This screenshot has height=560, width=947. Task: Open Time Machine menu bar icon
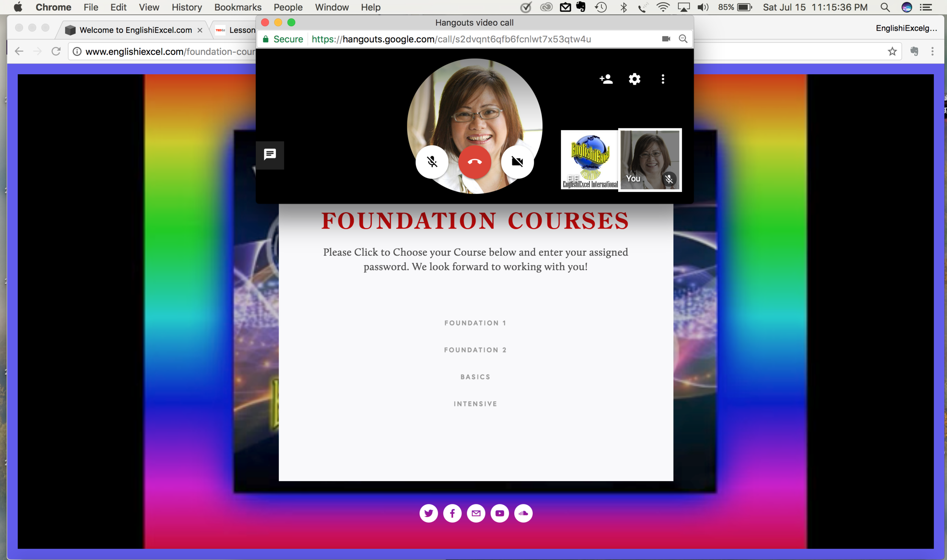tap(601, 7)
